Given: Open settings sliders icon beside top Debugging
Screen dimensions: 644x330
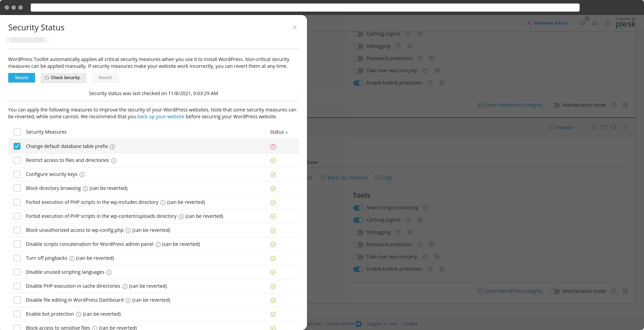Looking at the screenshot, I should (x=410, y=46).
